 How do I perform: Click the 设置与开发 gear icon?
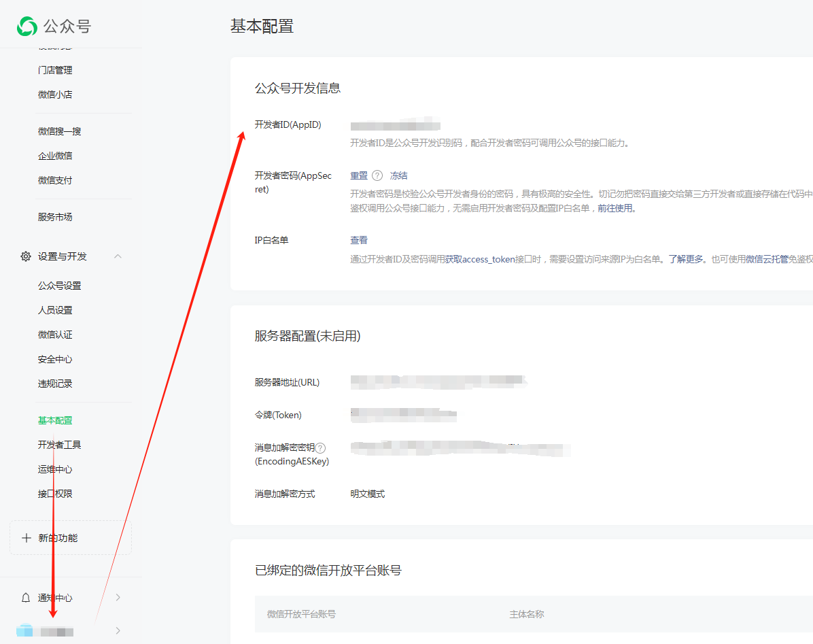tap(25, 256)
